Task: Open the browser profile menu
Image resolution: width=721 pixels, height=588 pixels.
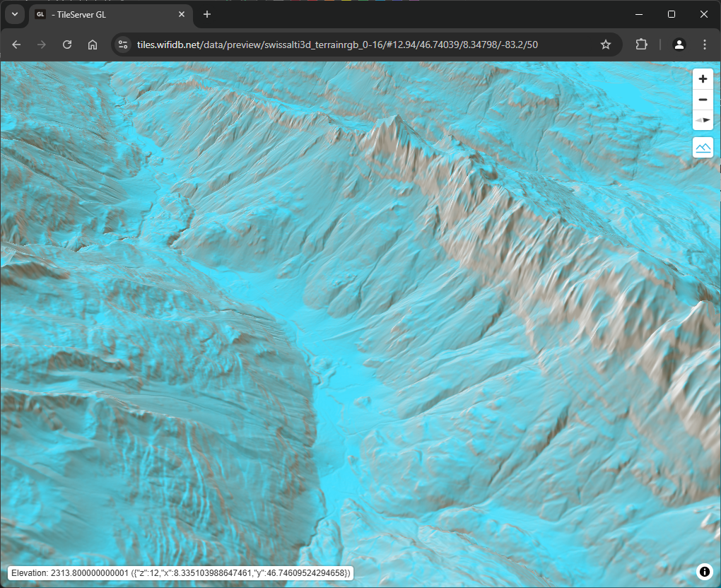Action: pos(679,45)
